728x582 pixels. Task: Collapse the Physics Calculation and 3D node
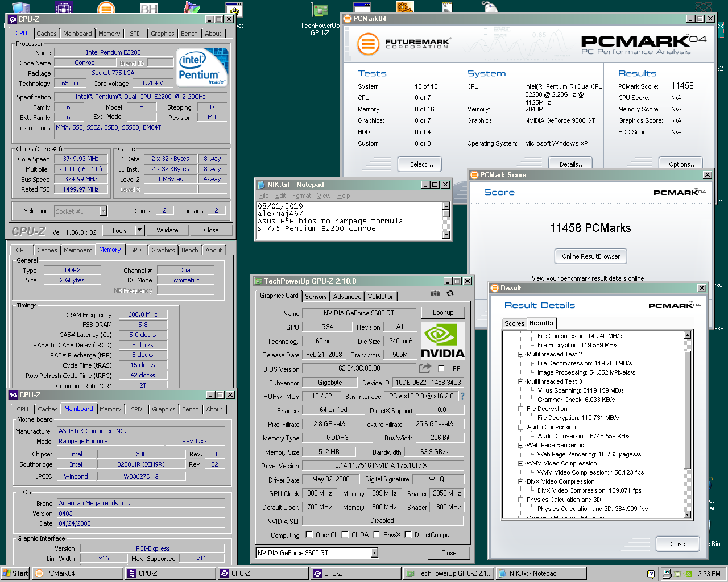pyautogui.click(x=520, y=500)
